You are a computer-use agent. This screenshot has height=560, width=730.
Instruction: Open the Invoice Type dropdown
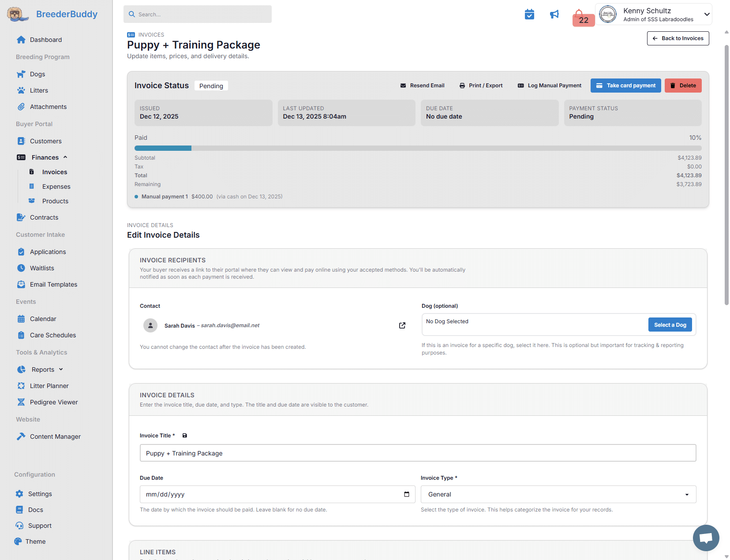coord(558,494)
